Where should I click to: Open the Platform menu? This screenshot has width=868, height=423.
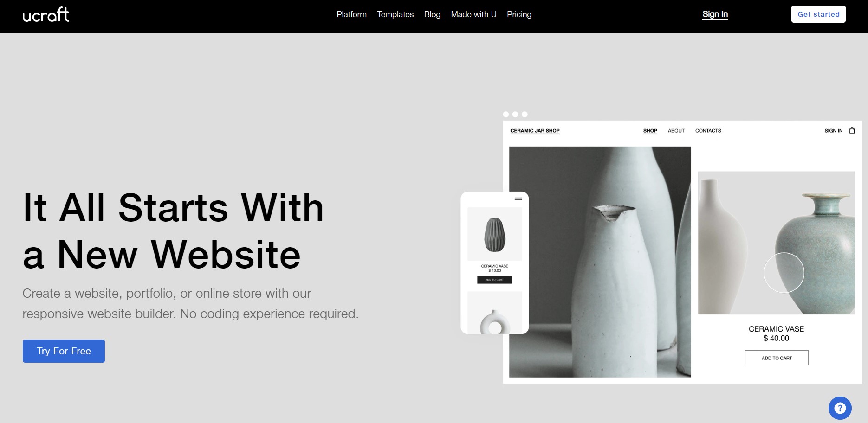(x=351, y=14)
